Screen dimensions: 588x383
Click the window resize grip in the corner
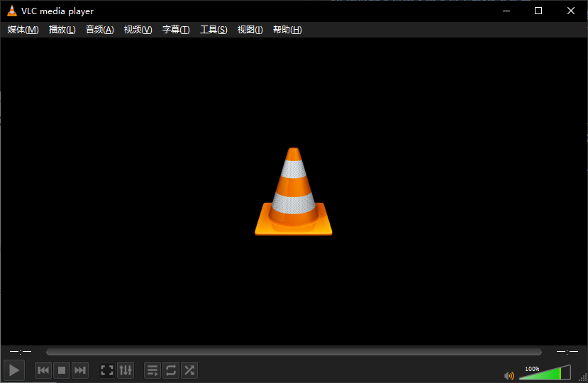click(x=583, y=377)
